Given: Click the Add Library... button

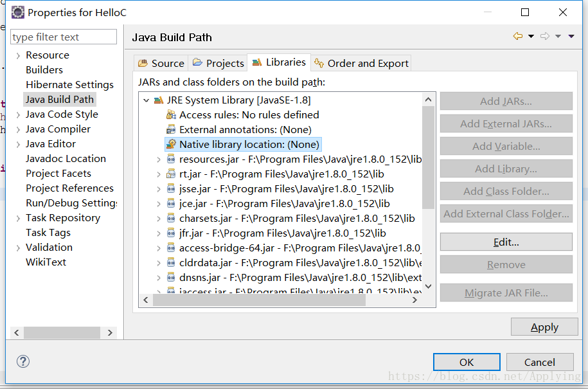Looking at the screenshot, I should (x=506, y=169).
